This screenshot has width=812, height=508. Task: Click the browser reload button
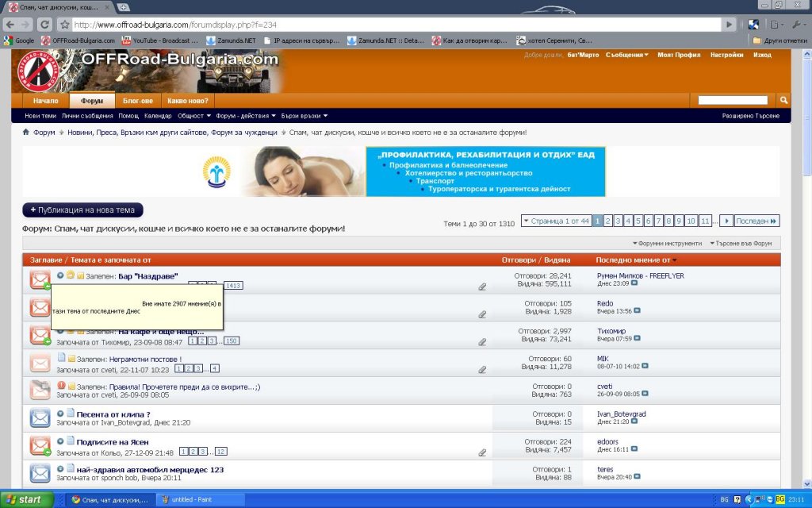point(45,25)
